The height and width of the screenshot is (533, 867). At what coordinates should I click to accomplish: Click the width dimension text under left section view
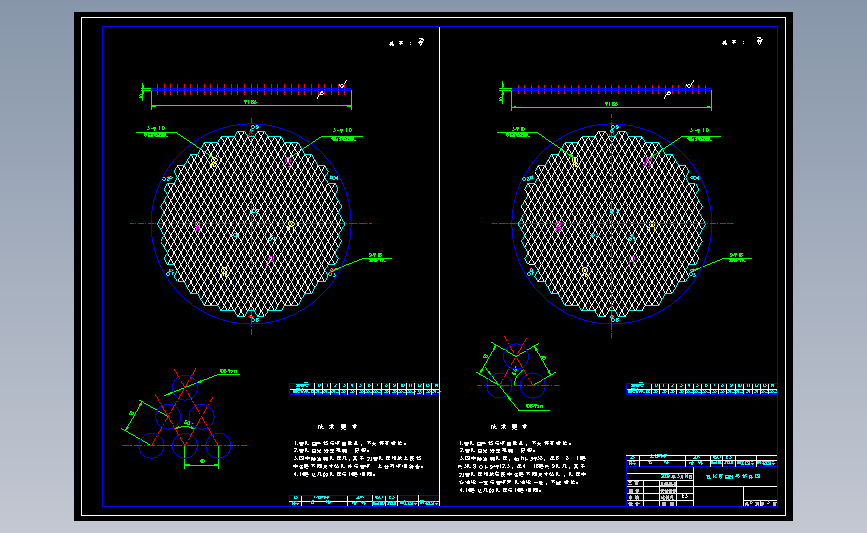point(250,102)
